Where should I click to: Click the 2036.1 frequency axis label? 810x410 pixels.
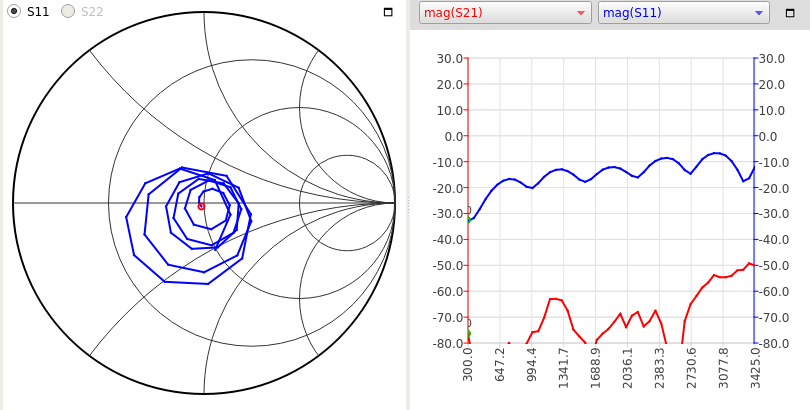627,367
